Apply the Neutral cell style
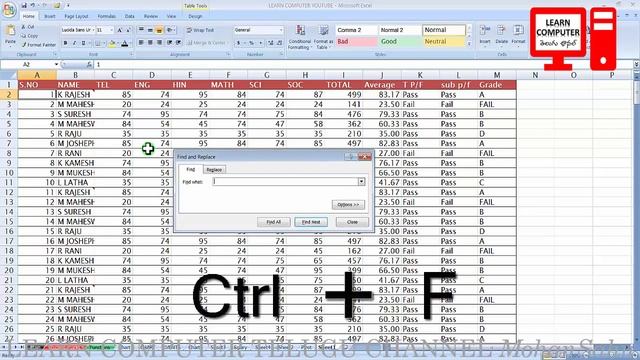This screenshot has width=640, height=360. coord(444,42)
